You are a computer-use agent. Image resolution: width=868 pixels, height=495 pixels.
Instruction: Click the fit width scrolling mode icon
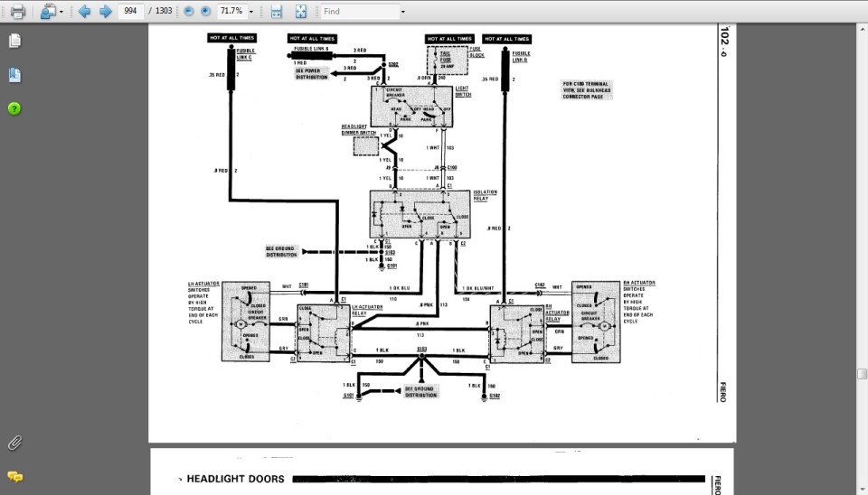(277, 11)
